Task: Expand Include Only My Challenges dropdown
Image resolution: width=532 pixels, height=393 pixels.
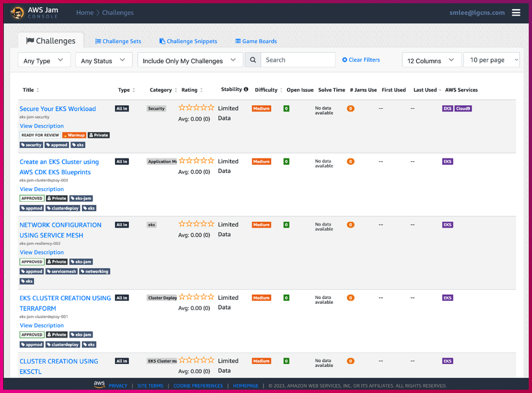Action: [x=190, y=60]
